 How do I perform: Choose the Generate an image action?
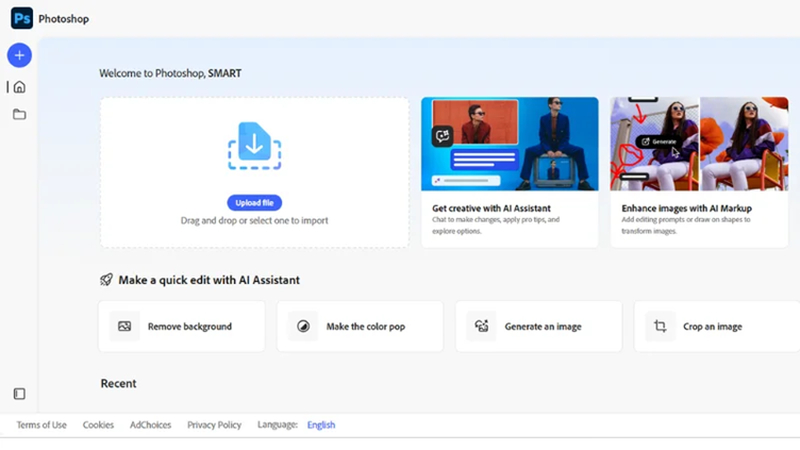(x=539, y=327)
